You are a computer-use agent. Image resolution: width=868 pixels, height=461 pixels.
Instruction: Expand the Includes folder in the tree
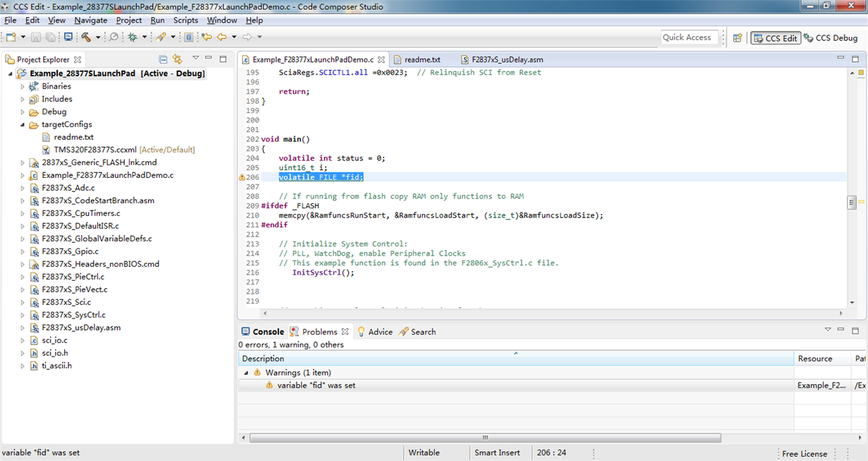(x=23, y=100)
